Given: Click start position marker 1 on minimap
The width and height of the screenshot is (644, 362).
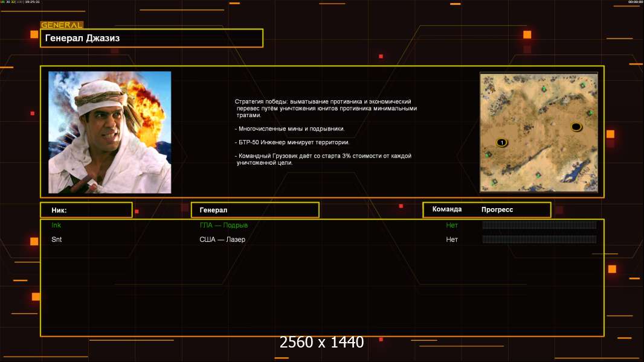Looking at the screenshot, I should pos(501,142).
